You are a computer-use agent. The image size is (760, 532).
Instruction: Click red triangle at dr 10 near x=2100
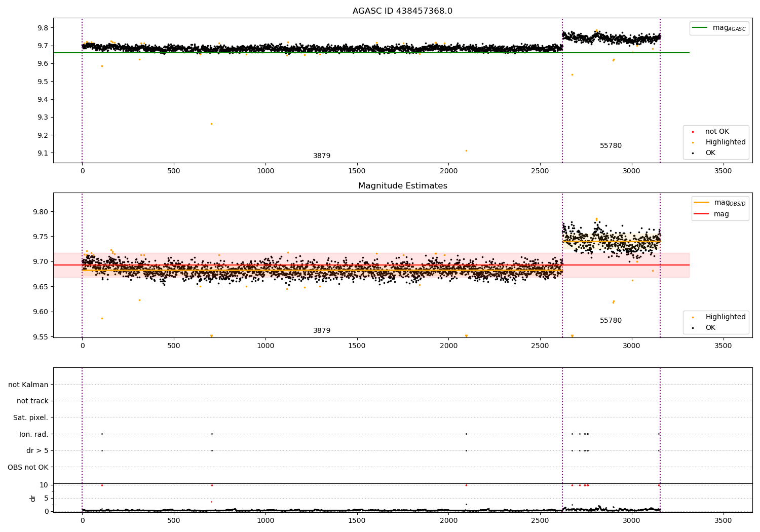coord(466,485)
